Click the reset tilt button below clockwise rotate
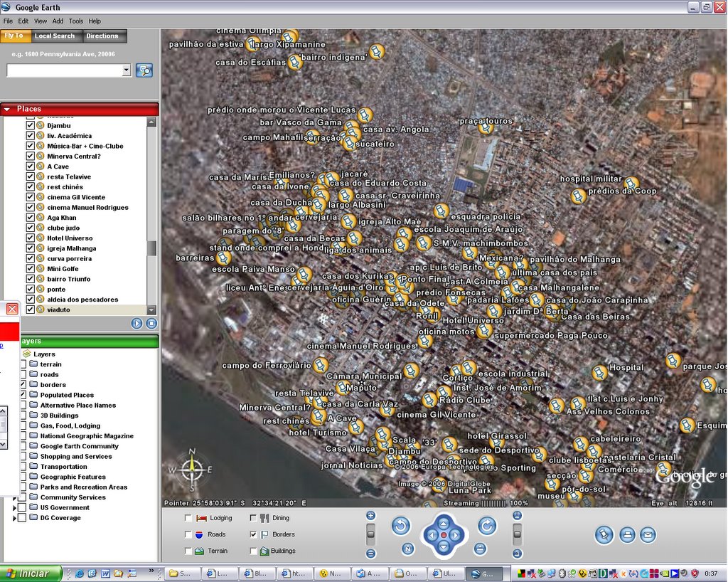This screenshot has height=582, width=728. 480,549
